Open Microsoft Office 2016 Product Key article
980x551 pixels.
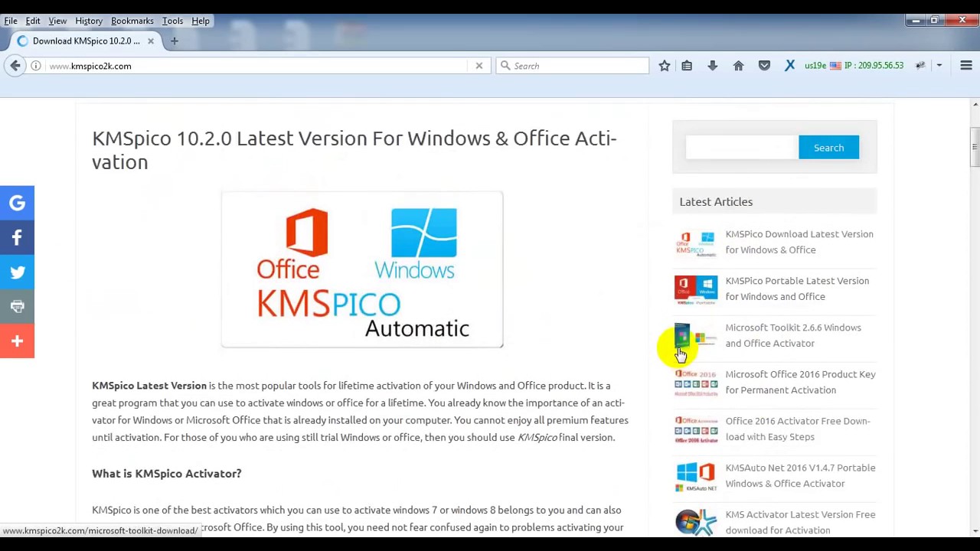[x=800, y=382]
